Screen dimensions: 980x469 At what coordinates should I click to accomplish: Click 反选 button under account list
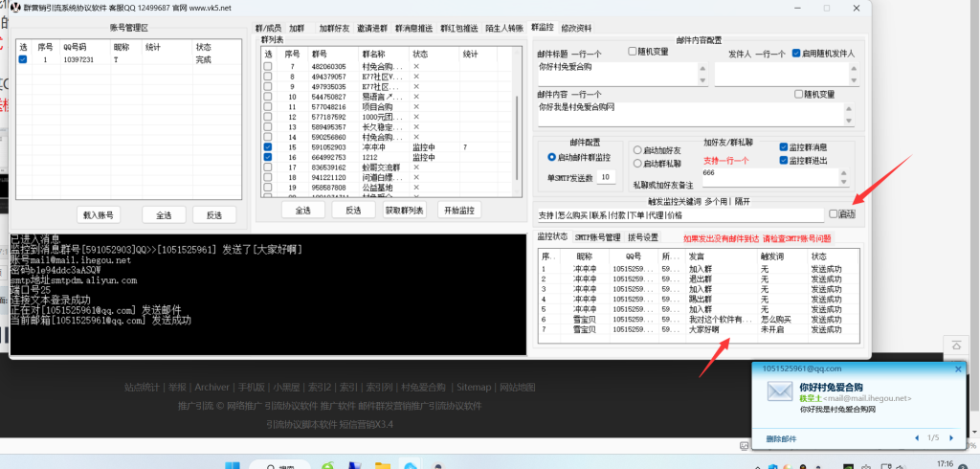[x=214, y=214]
